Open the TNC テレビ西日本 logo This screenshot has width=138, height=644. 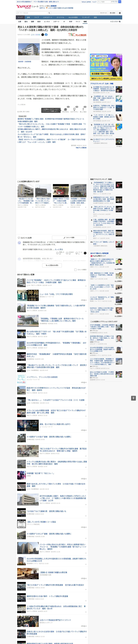pyautogui.click(x=77, y=35)
